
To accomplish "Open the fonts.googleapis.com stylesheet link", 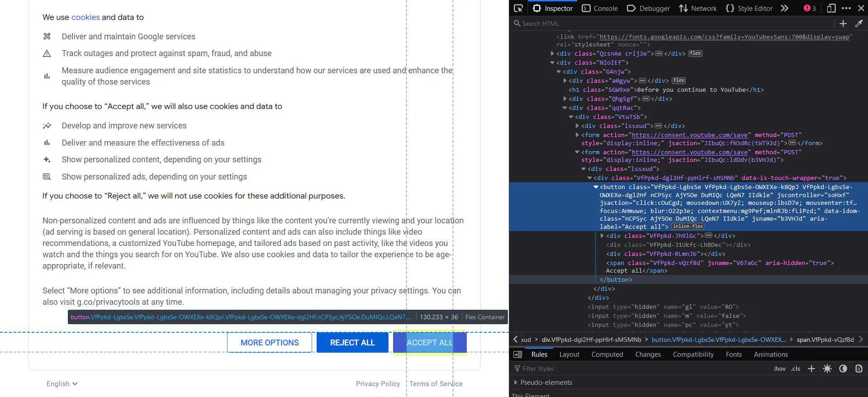I will [725, 37].
